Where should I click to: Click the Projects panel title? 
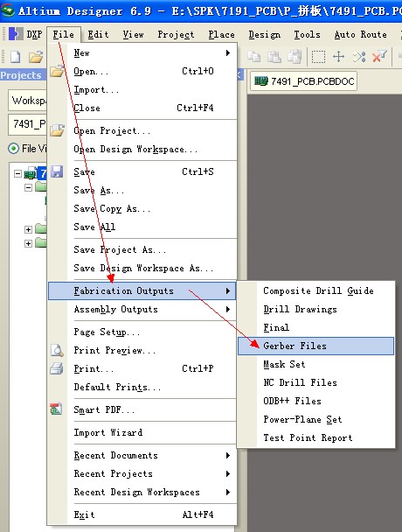[x=21, y=75]
